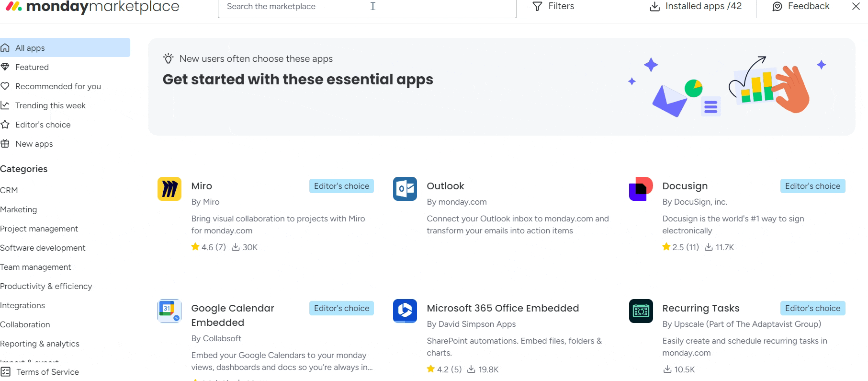Close the marketplace with the X icon
Screen dimensions: 868x381
pos(856,6)
